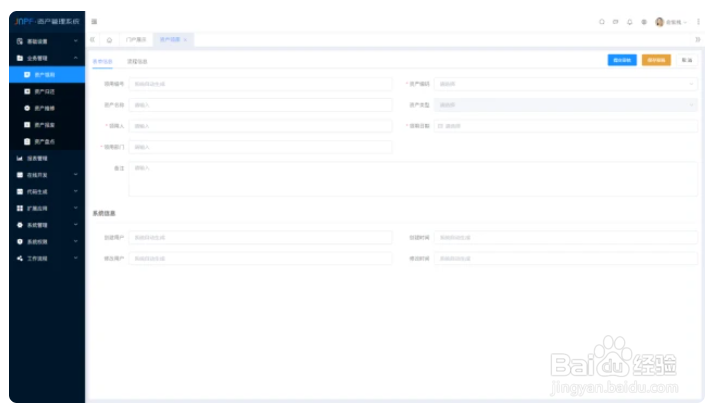
Task: Click the 修改时间 field
Action: (566, 259)
